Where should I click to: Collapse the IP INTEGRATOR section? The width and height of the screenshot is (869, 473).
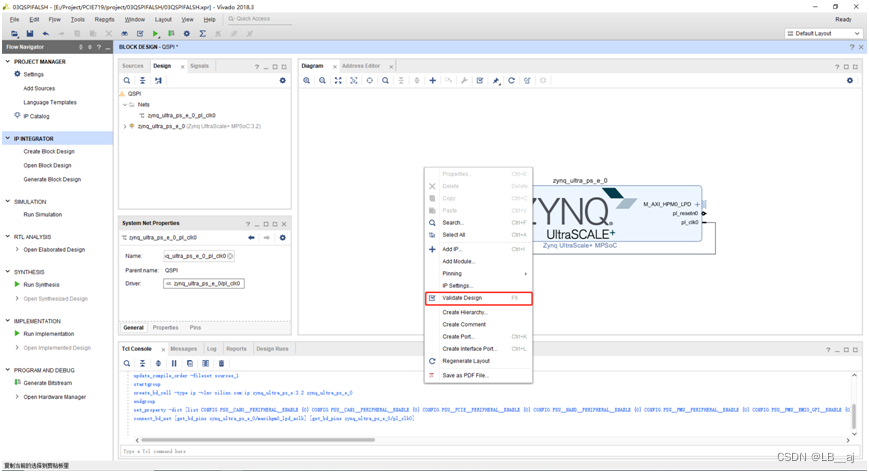8,138
